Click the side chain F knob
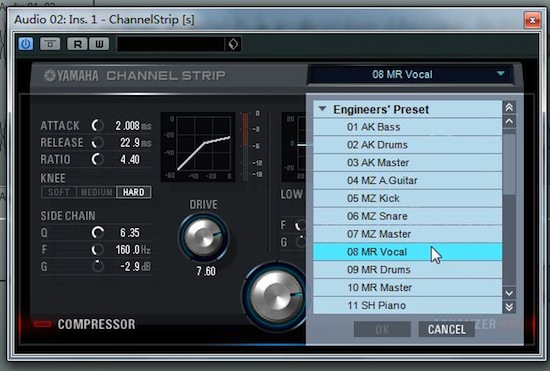The height and width of the screenshot is (371, 550). [98, 250]
